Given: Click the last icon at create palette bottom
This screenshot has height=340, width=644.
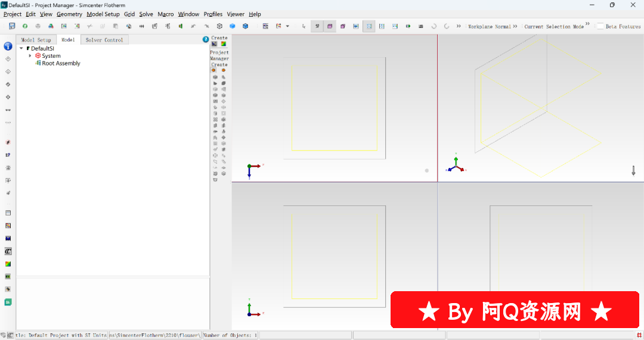Looking at the screenshot, I should coord(215,180).
